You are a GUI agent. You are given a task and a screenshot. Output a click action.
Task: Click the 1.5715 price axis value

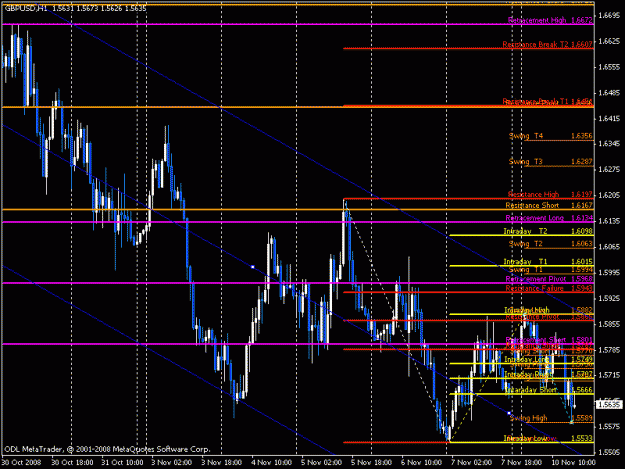tap(609, 375)
